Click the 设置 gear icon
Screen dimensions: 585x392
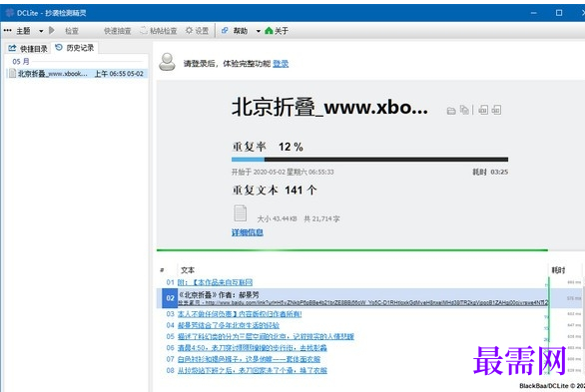pyautogui.click(x=189, y=30)
